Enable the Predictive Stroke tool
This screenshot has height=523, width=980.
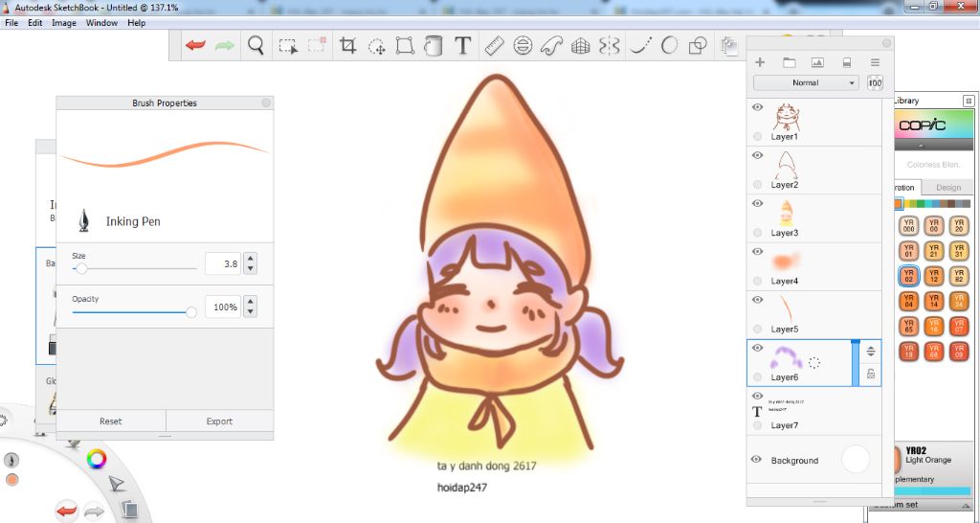tap(669, 46)
